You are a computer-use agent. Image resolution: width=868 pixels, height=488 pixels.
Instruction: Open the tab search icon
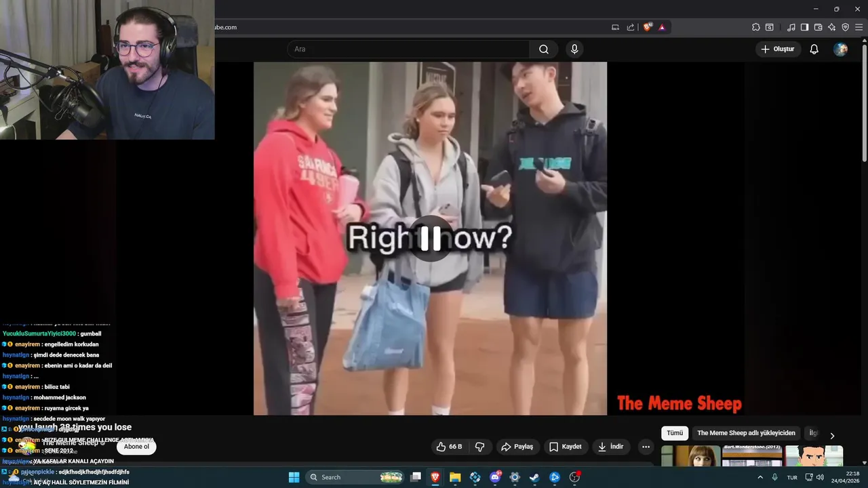(770, 27)
